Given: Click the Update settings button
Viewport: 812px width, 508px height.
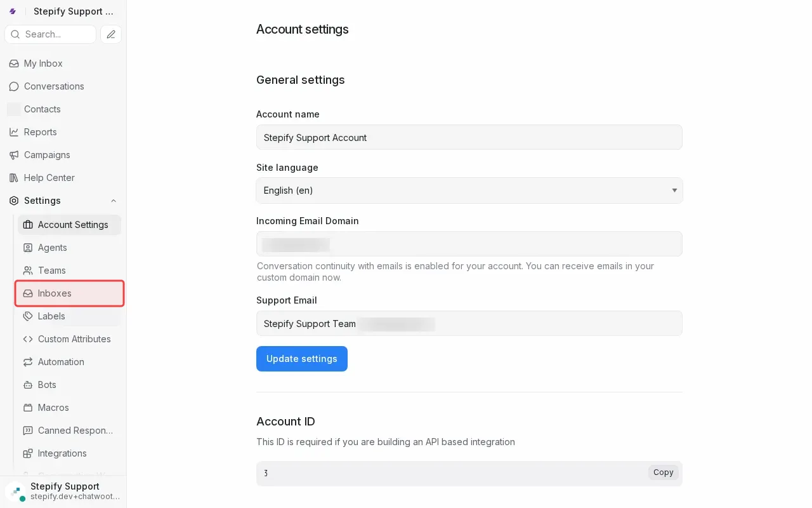Looking at the screenshot, I should tap(301, 359).
